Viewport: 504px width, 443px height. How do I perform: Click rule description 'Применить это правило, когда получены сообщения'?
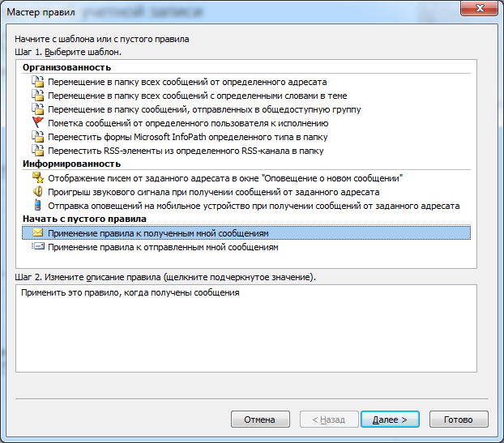click(x=130, y=292)
